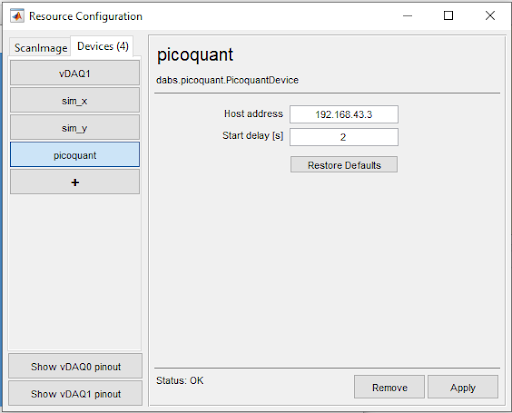The width and height of the screenshot is (512, 413).
Task: Add a new device with plus button
Action: (x=75, y=182)
